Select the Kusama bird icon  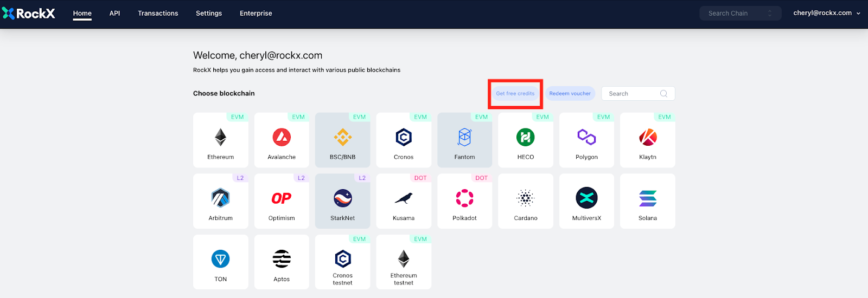pyautogui.click(x=404, y=198)
